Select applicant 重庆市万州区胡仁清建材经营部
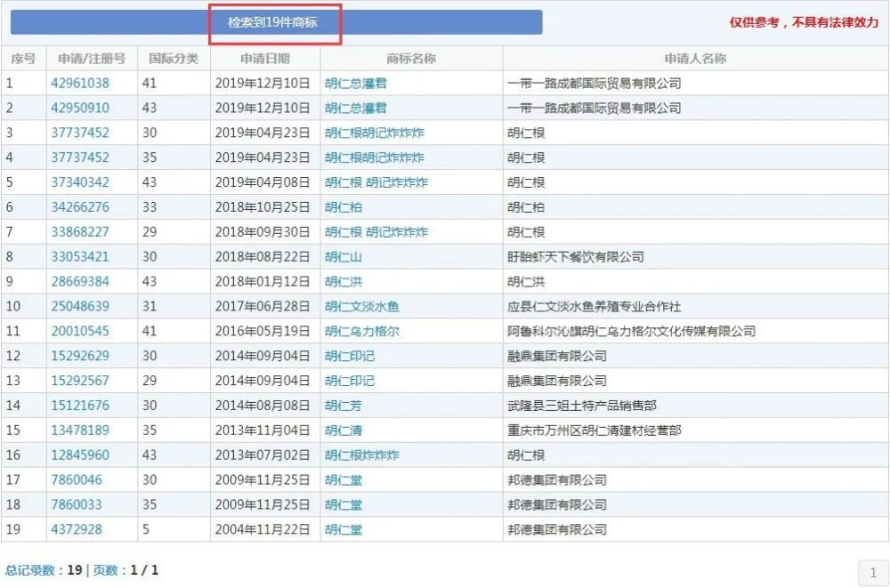 coord(595,431)
